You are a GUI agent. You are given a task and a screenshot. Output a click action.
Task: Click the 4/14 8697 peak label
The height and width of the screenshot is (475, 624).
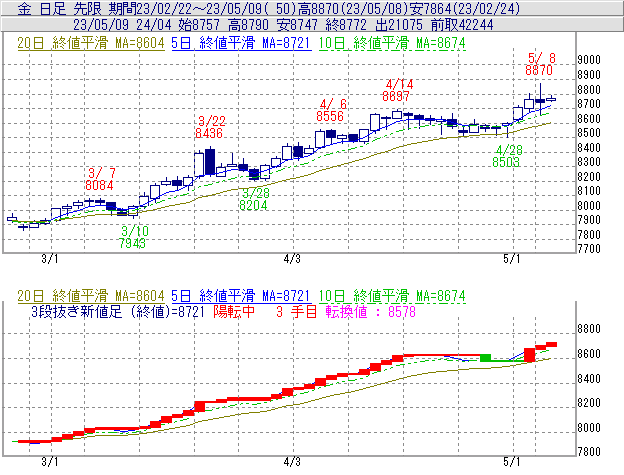click(x=397, y=90)
